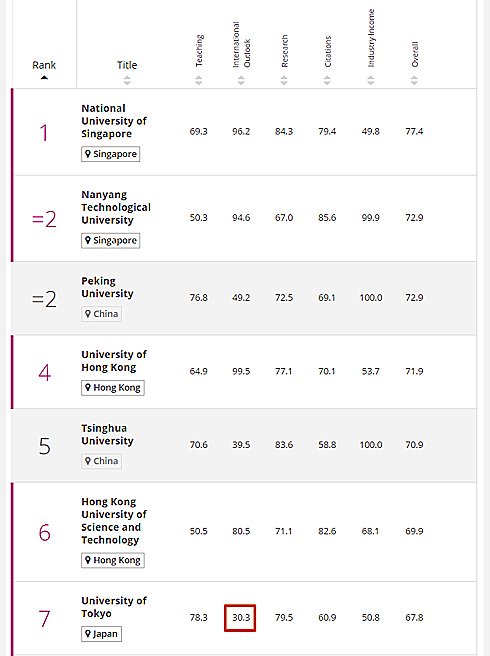Open Nanyang Technological University link
The width and height of the screenshot is (490, 656).
point(116,208)
